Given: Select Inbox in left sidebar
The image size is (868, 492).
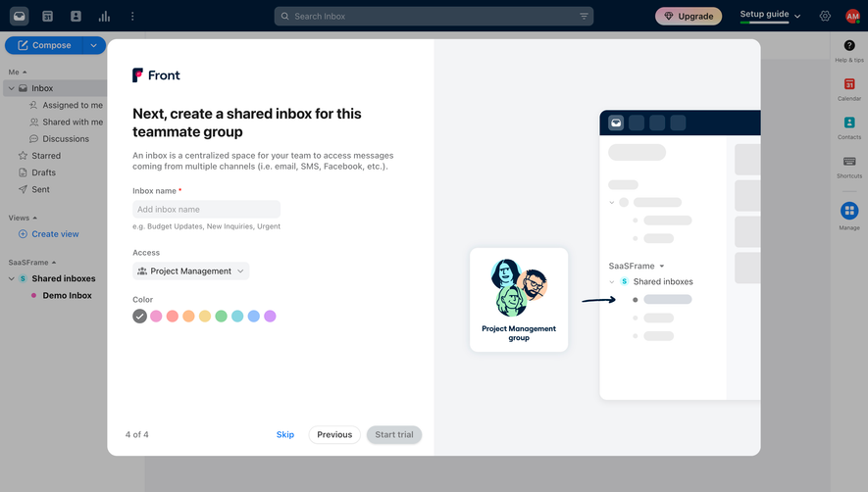Looking at the screenshot, I should [x=55, y=88].
